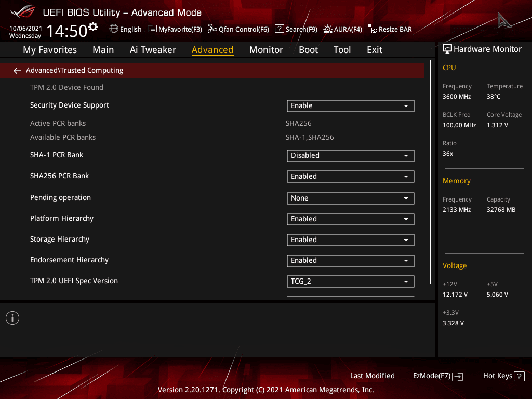Click Voltage heading in Hardware Monitor
This screenshot has width=532, height=399.
454,265
